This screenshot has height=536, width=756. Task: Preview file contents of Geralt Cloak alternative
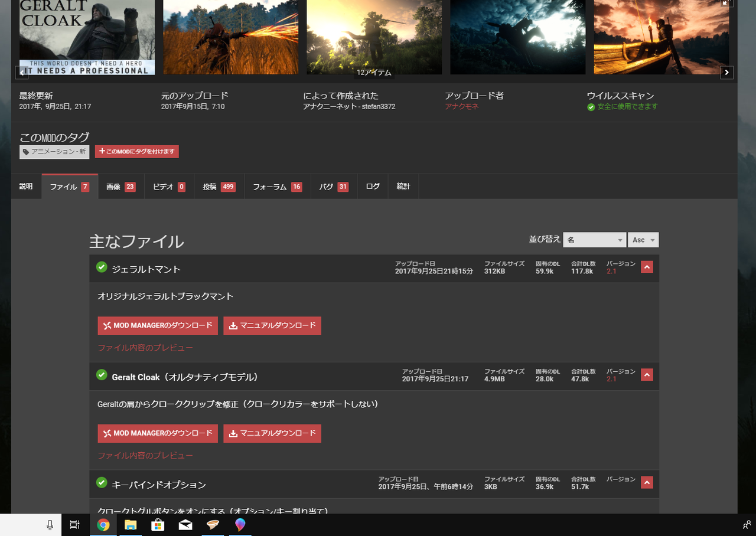[x=145, y=455]
